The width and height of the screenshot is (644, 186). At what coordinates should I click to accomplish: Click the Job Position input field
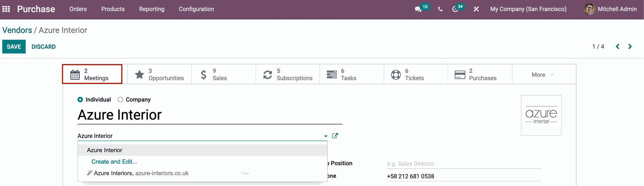click(464, 164)
